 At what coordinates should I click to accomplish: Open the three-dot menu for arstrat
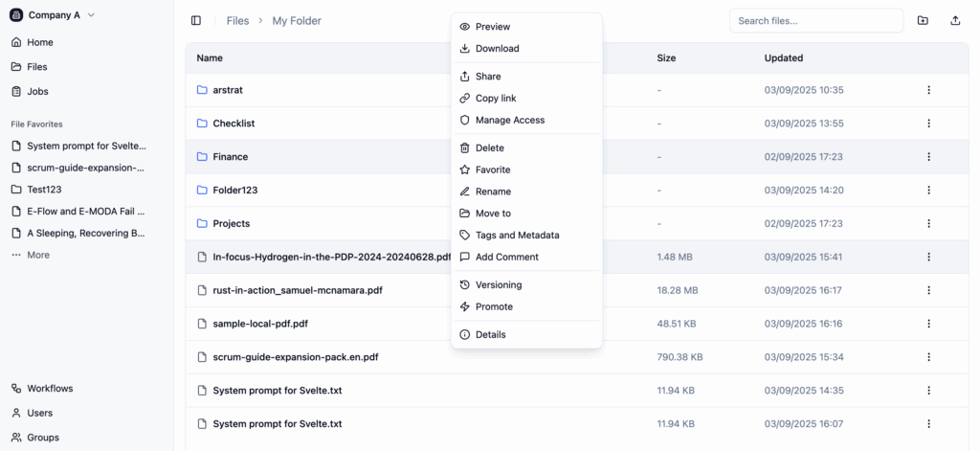tap(928, 90)
